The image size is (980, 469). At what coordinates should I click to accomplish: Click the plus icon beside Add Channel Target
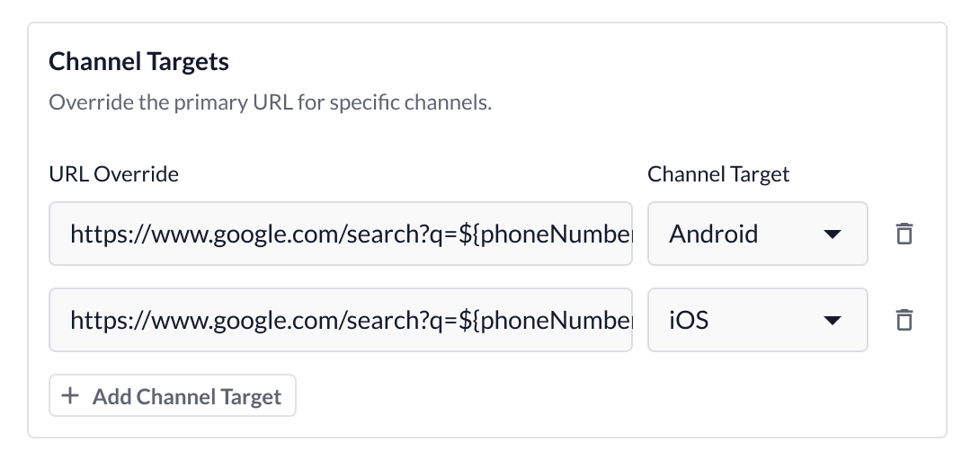[x=70, y=395]
